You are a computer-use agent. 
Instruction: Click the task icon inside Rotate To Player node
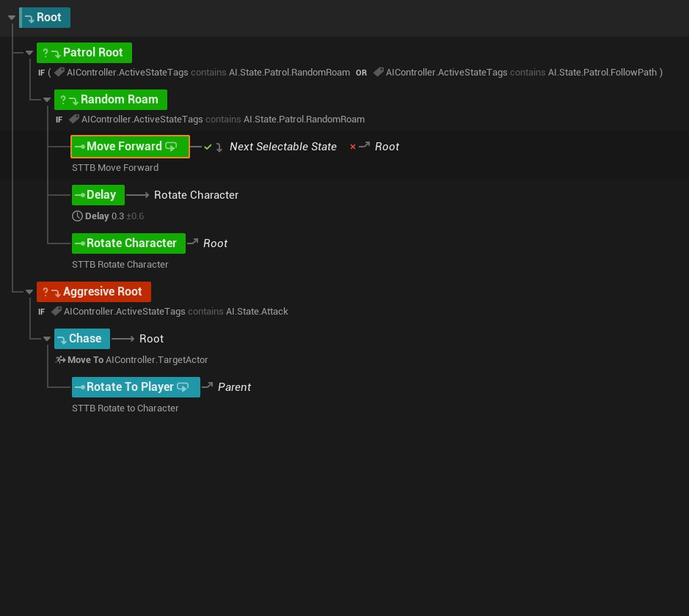coord(183,386)
